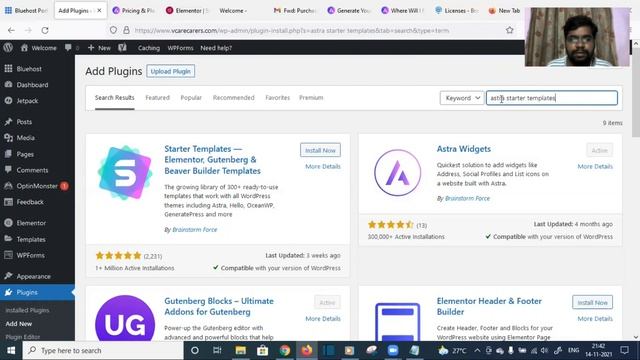Viewport: 640px width, 360px height.
Task: Open Add New plugins submenu item
Action: coord(19,324)
